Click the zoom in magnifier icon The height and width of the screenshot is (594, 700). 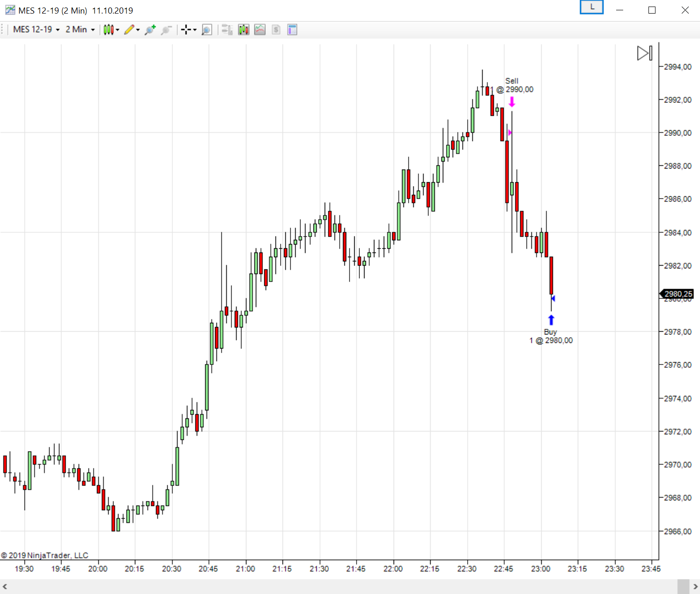[x=150, y=30]
